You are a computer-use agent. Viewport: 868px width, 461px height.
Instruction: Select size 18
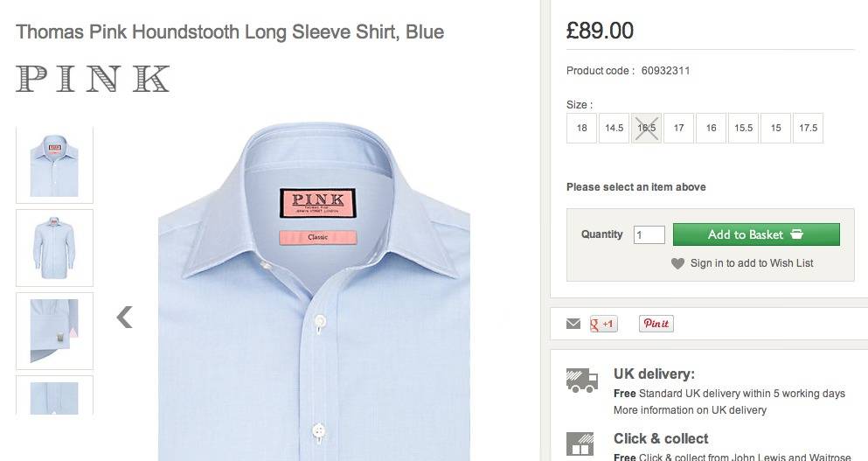click(x=582, y=128)
